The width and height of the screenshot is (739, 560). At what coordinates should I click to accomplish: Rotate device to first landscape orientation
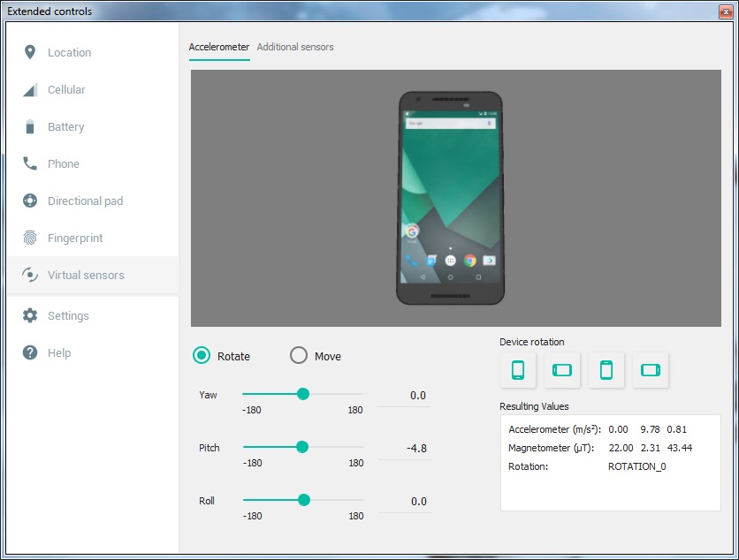click(x=562, y=370)
